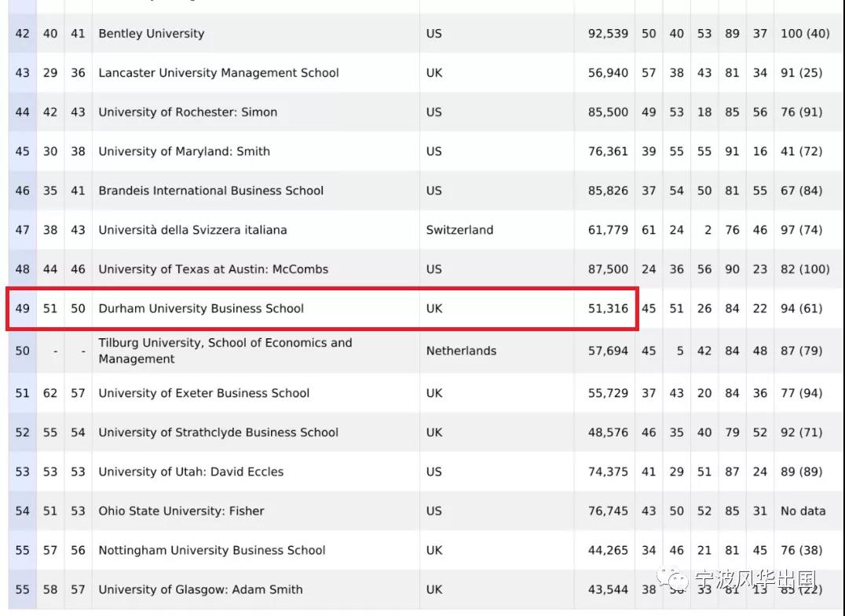This screenshot has height=616, width=845.
Task: Click the rank 49 cell for Durham
Action: click(22, 308)
